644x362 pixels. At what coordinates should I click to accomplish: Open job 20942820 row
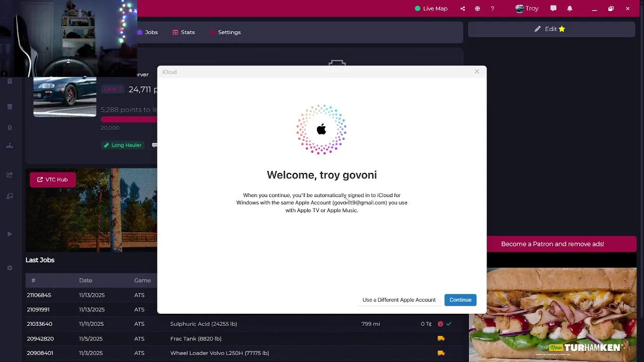click(x=244, y=338)
